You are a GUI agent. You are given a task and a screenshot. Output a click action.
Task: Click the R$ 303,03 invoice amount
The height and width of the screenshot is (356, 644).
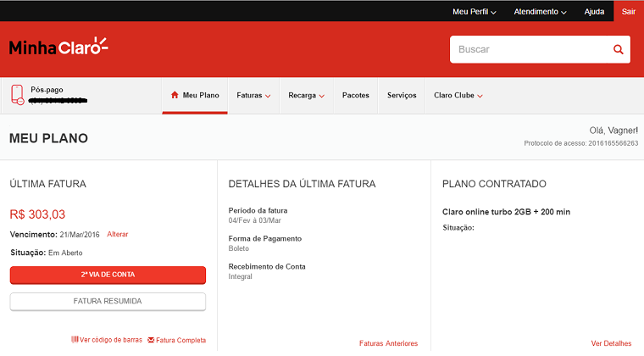point(37,214)
